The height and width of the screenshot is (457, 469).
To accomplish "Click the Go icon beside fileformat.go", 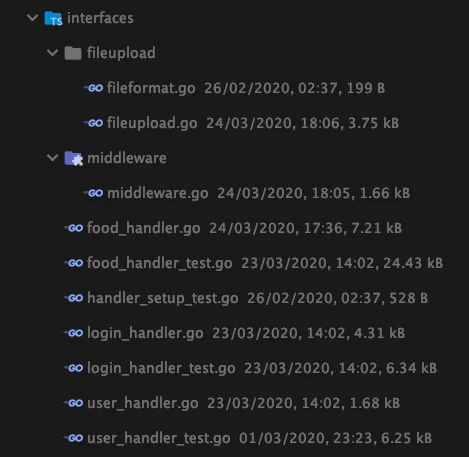I will click(x=93, y=88).
